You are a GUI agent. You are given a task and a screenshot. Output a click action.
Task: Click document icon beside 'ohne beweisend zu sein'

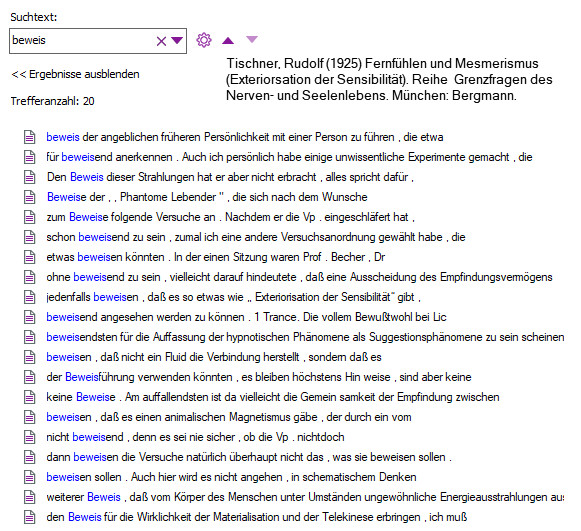coord(30,277)
